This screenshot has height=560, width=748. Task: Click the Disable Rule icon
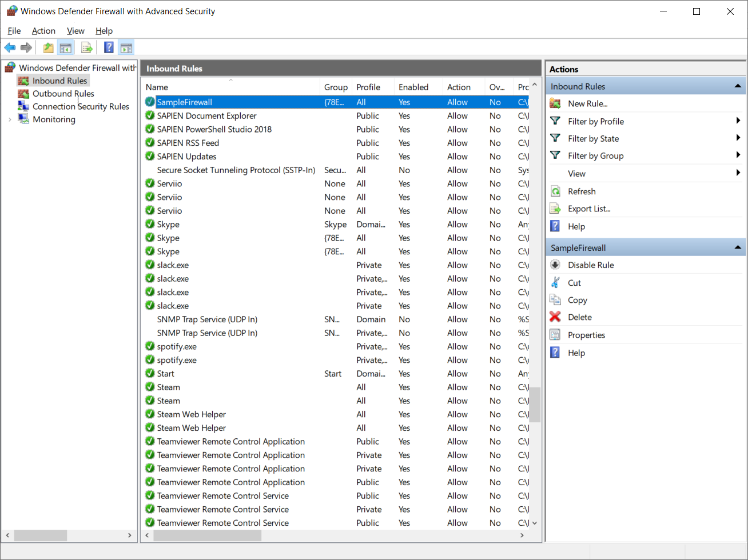click(555, 265)
